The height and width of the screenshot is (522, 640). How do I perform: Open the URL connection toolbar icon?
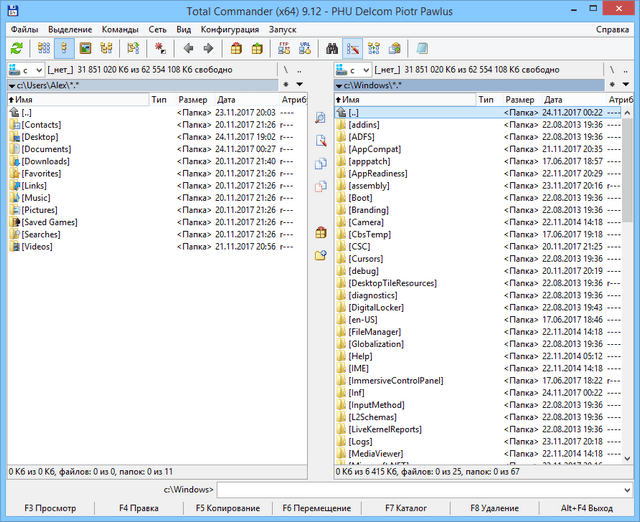[302, 47]
